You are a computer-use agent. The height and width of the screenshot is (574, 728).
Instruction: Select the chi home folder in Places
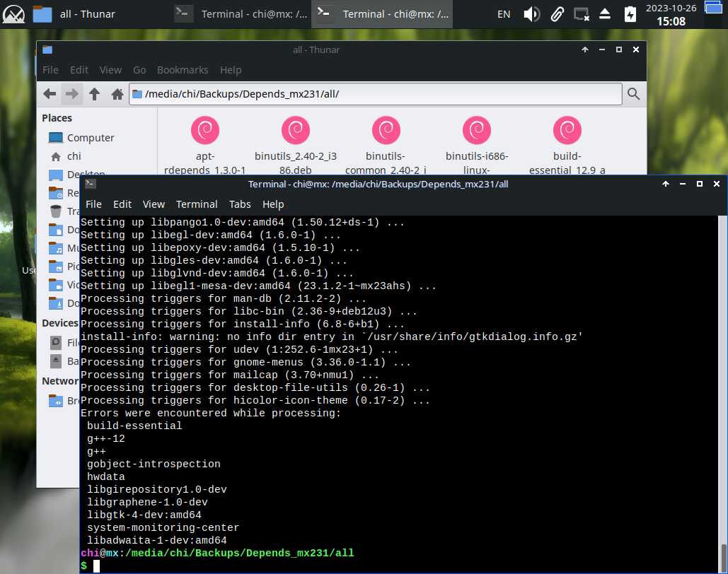coord(66,156)
